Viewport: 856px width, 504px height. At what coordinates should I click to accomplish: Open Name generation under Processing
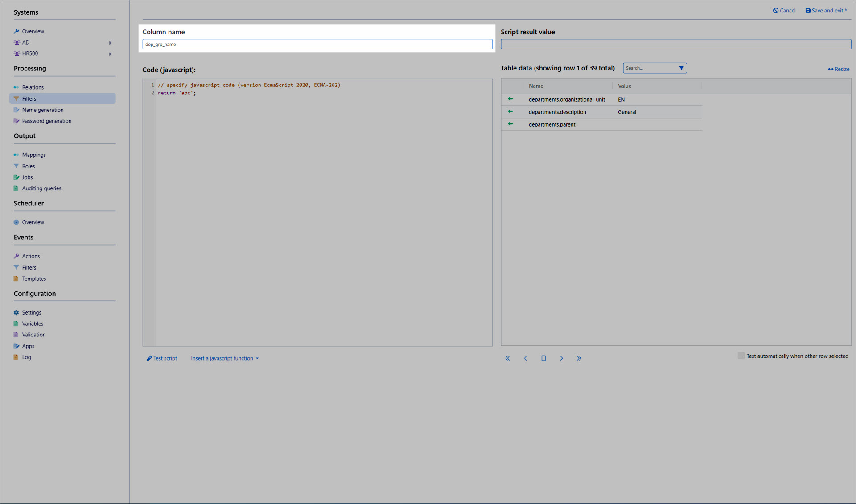coord(43,110)
